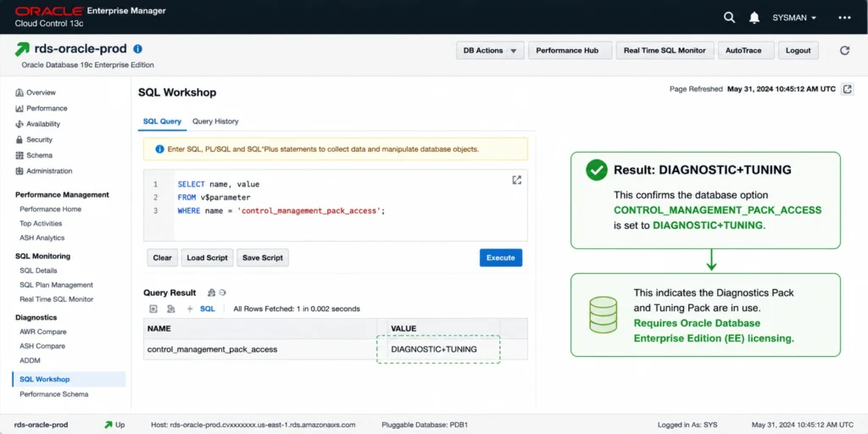The width and height of the screenshot is (868, 434).
Task: Click the DIAGNOSTIC+TUNING value cell
Action: click(438, 349)
